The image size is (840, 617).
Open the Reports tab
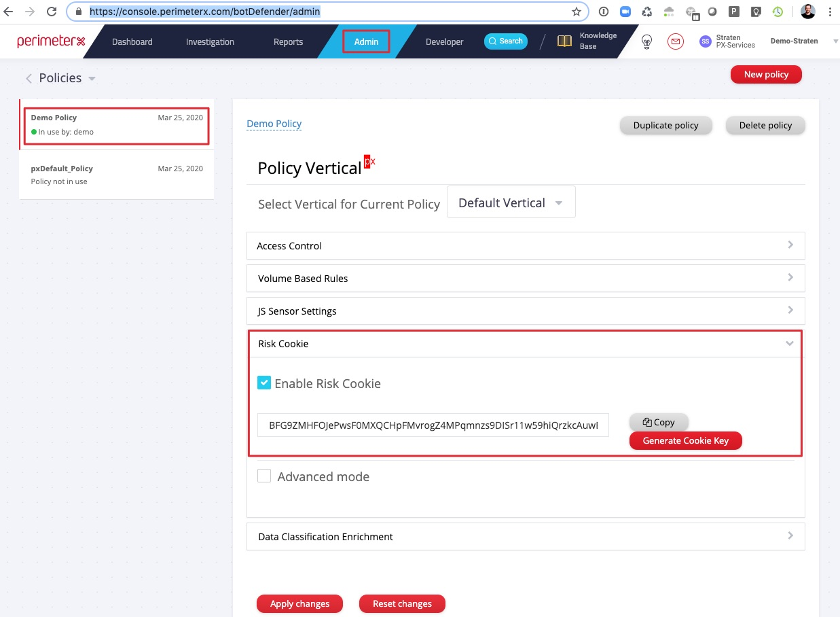(x=288, y=42)
